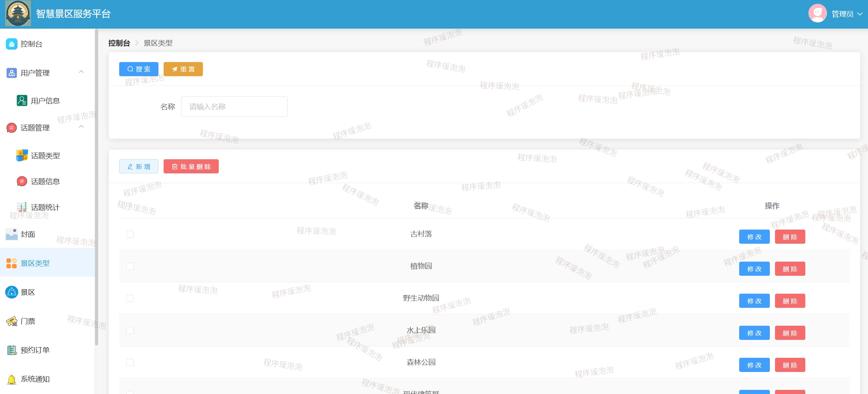Click the 门票 ticket icon
The image size is (868, 394).
point(11,321)
